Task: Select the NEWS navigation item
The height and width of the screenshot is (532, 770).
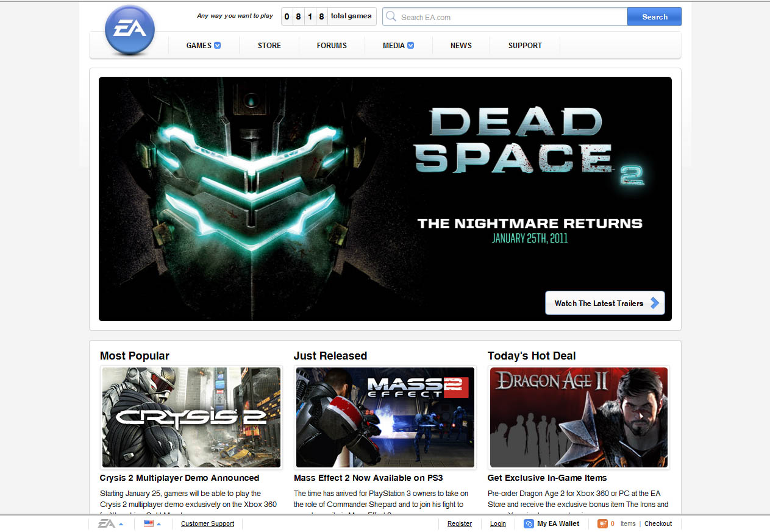Action: 461,45
